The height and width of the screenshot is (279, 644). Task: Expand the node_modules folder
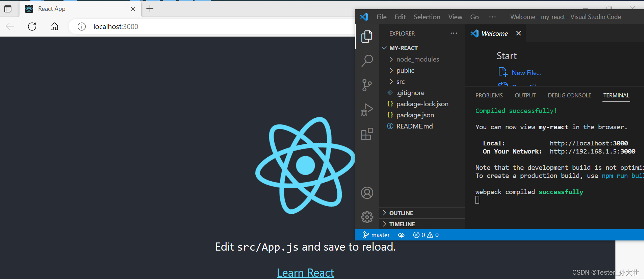click(418, 59)
